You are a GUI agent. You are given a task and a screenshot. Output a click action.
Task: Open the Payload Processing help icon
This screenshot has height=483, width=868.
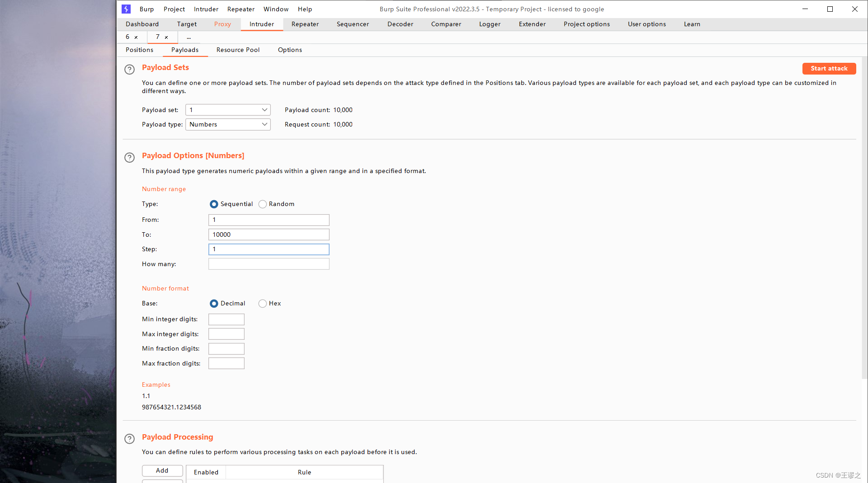pyautogui.click(x=129, y=439)
